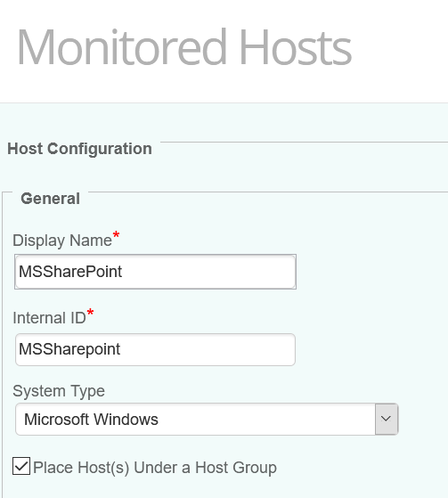
Task: Click the Internal ID field containing MSSharepoint
Action: point(155,349)
